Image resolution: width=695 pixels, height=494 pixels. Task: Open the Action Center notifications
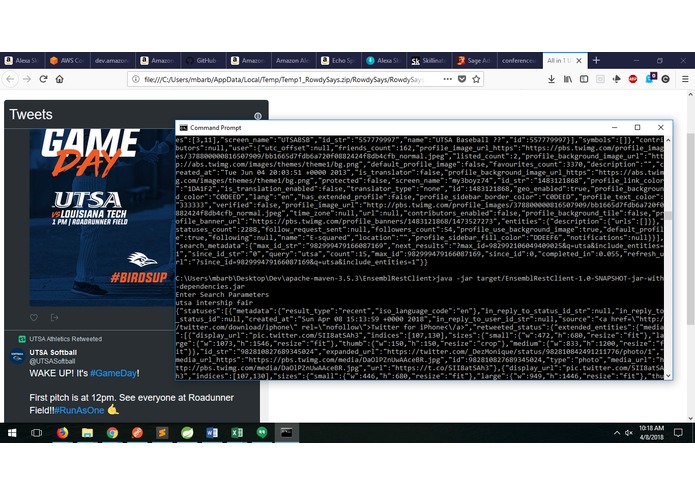point(678,432)
